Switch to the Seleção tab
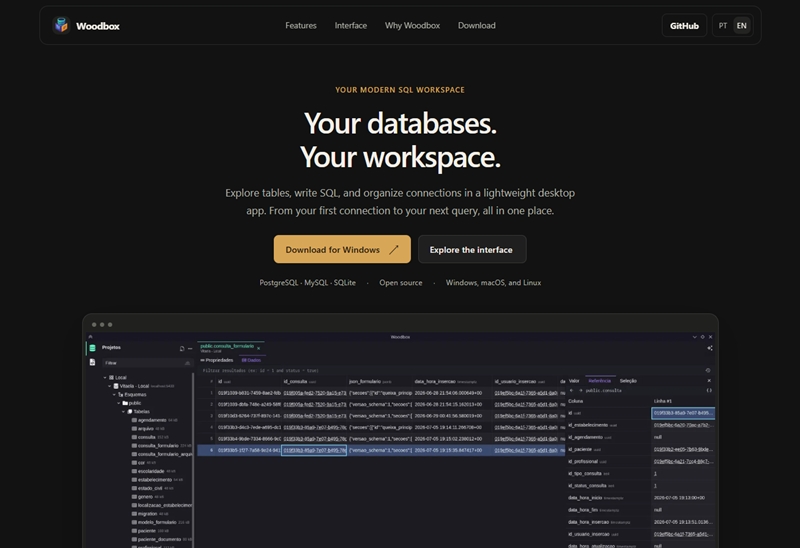The image size is (800, 548). point(628,381)
